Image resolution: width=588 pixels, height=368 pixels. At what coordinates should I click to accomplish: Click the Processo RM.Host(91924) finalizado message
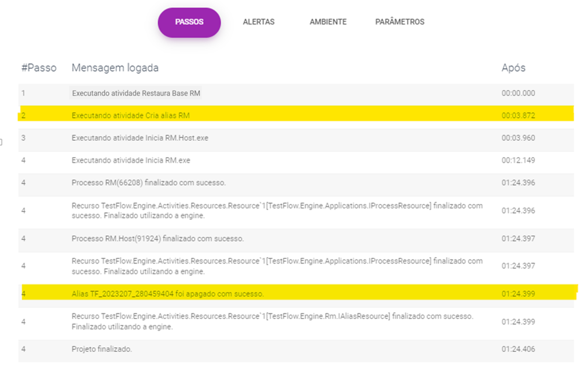click(x=158, y=239)
